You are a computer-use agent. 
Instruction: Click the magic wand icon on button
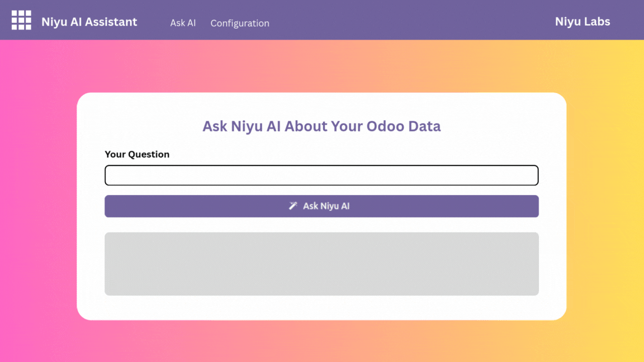[x=293, y=206]
